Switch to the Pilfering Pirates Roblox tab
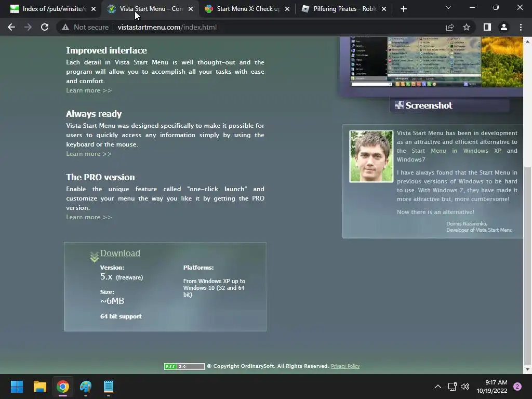The image size is (532, 399). [343, 9]
